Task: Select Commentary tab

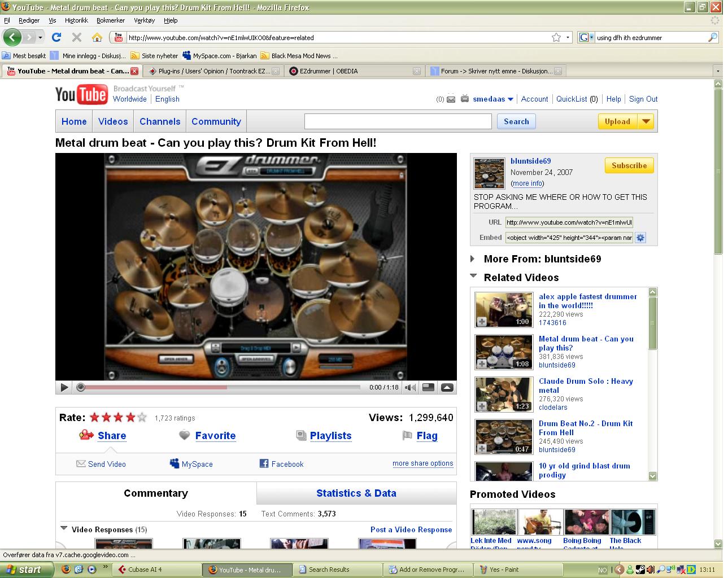Action: point(156,493)
